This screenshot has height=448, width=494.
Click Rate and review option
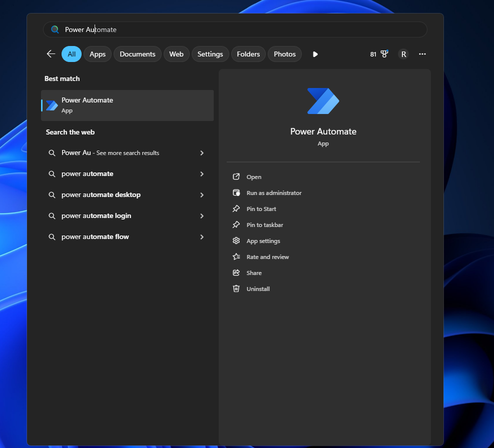(268, 257)
